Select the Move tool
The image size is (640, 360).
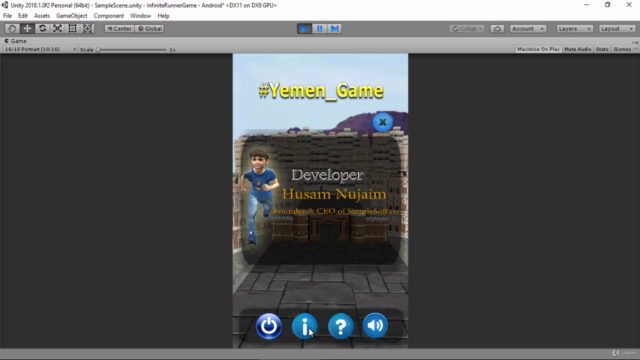[x=27, y=29]
